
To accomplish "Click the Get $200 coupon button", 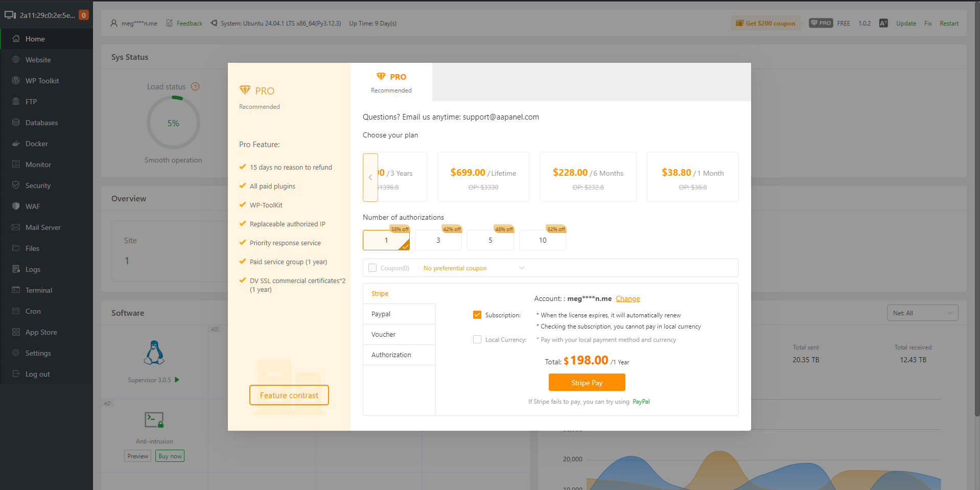I will pos(765,24).
